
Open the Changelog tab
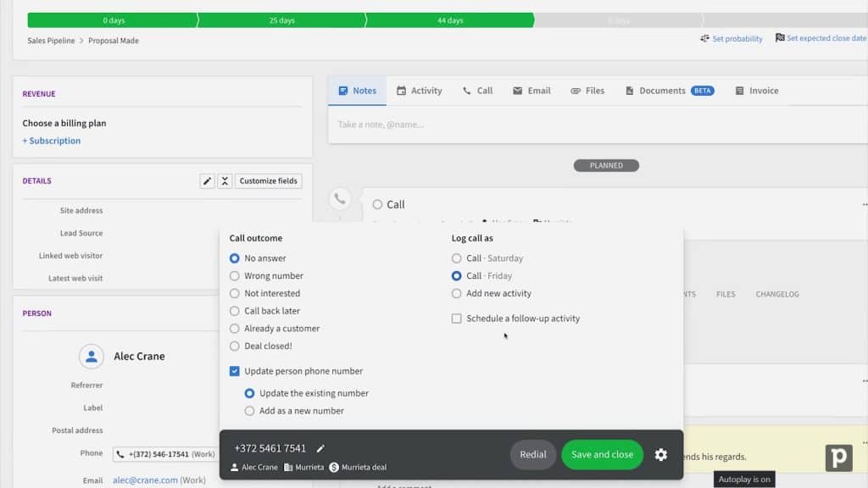[777, 294]
